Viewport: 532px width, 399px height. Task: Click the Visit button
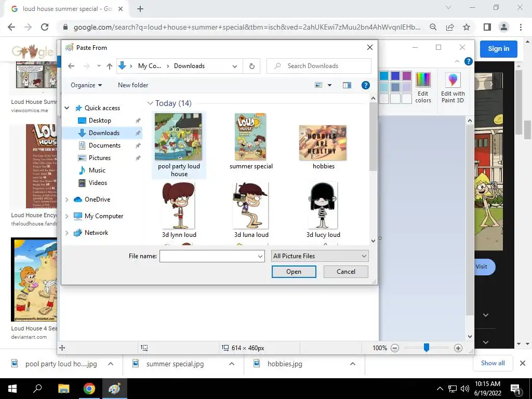tap(484, 267)
